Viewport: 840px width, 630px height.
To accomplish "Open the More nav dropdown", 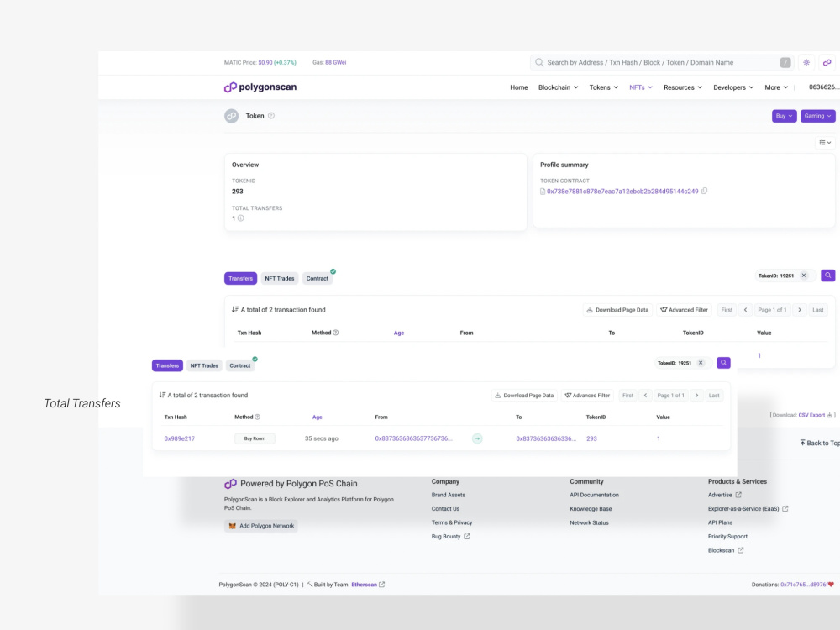I will pyautogui.click(x=776, y=87).
